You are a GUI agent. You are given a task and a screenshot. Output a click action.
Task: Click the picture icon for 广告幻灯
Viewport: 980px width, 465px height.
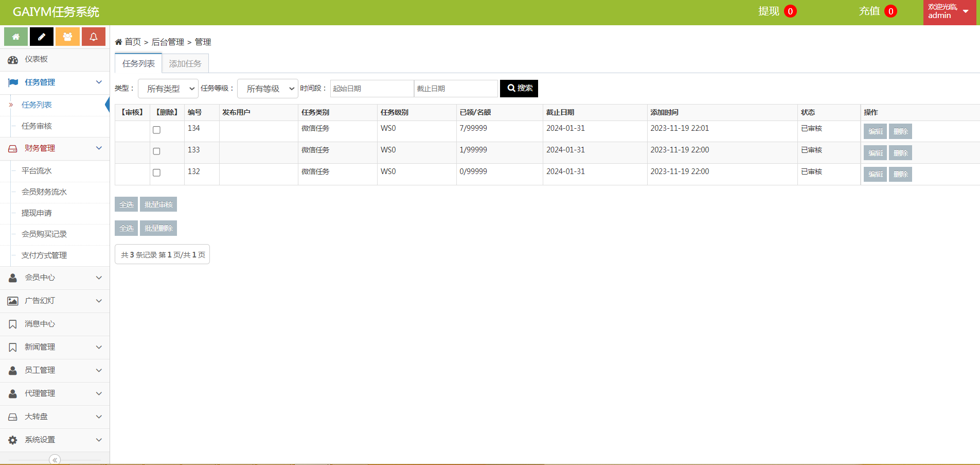tap(13, 301)
